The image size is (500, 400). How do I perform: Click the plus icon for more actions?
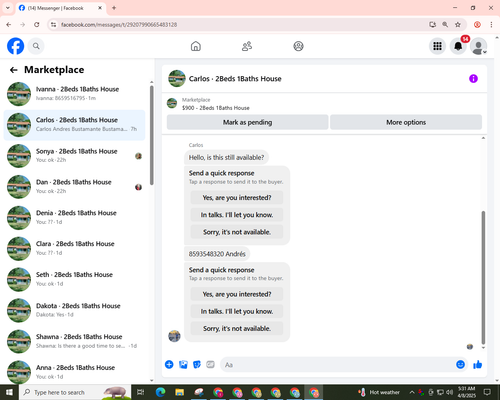(169, 365)
